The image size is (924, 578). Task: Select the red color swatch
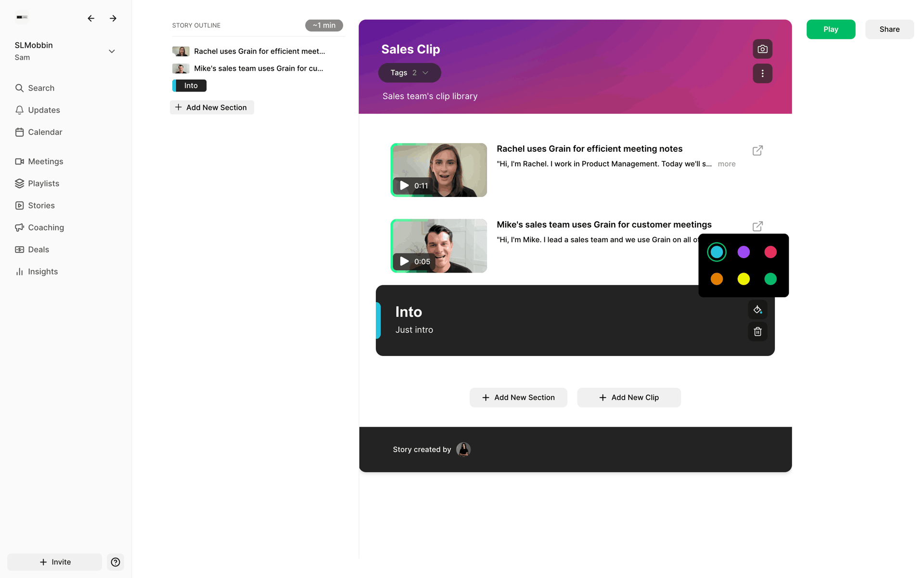click(770, 252)
